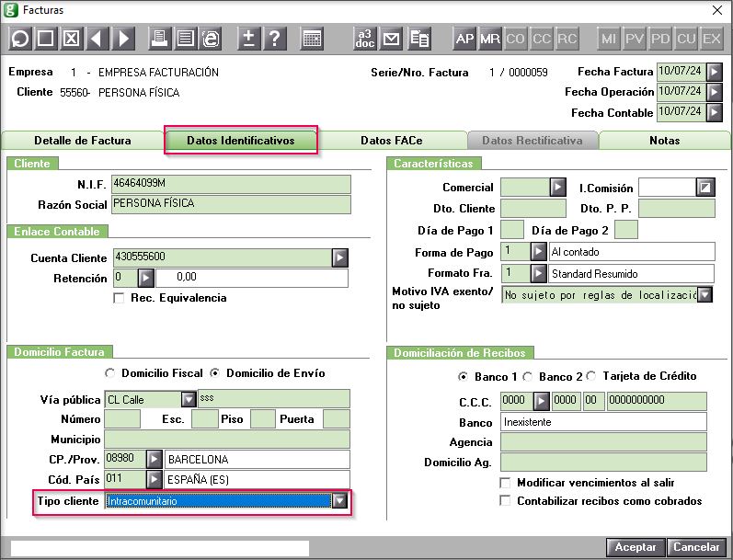Click the plus/minus toolbar icon
733x560 pixels.
[x=248, y=39]
